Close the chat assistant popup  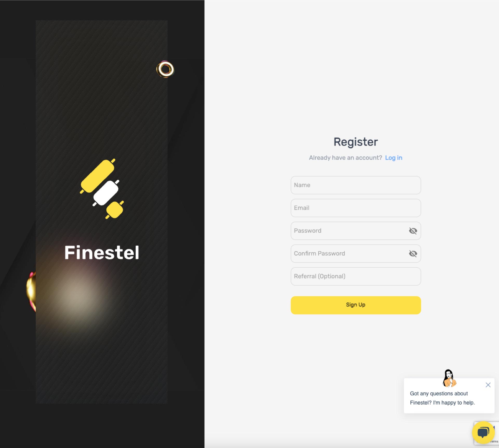click(x=488, y=385)
